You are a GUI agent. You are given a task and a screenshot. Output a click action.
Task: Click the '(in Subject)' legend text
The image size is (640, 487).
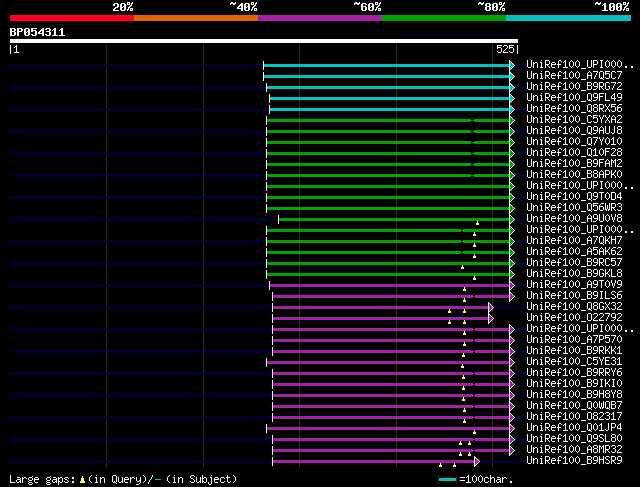pyautogui.click(x=201, y=479)
